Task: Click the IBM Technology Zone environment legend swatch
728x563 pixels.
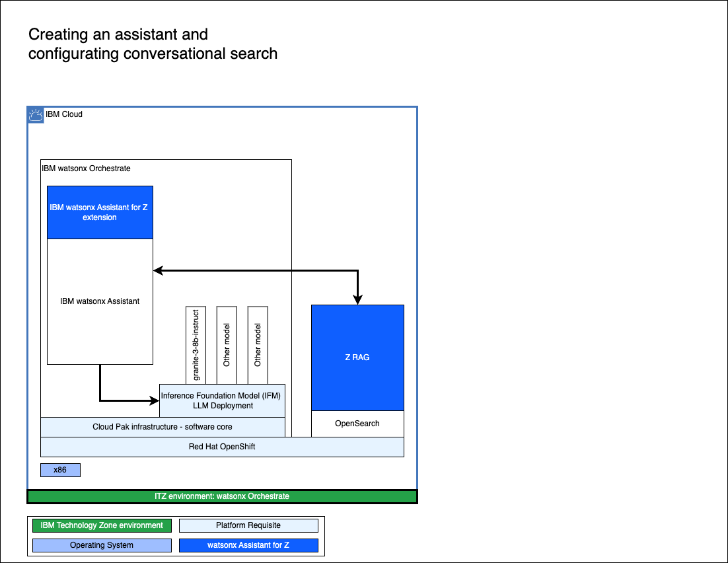Action: coord(102,526)
